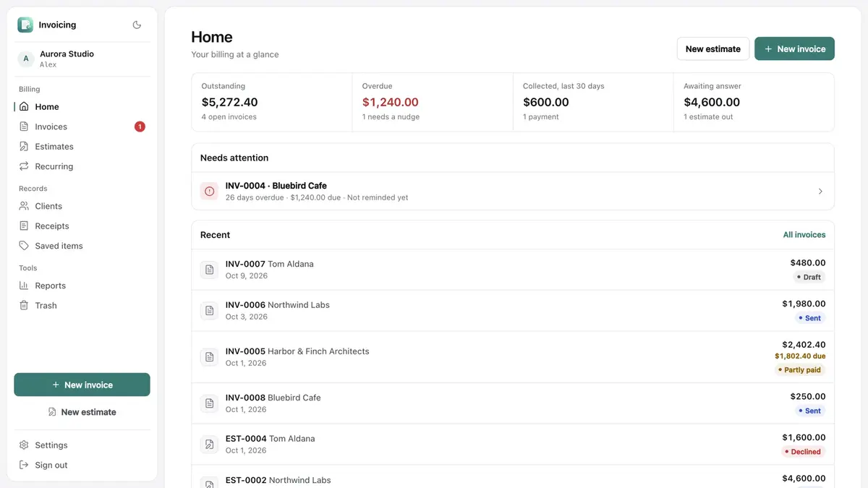Screen dimensions: 868x488
Task: Open Trash in the sidebar
Action: click(82, 305)
